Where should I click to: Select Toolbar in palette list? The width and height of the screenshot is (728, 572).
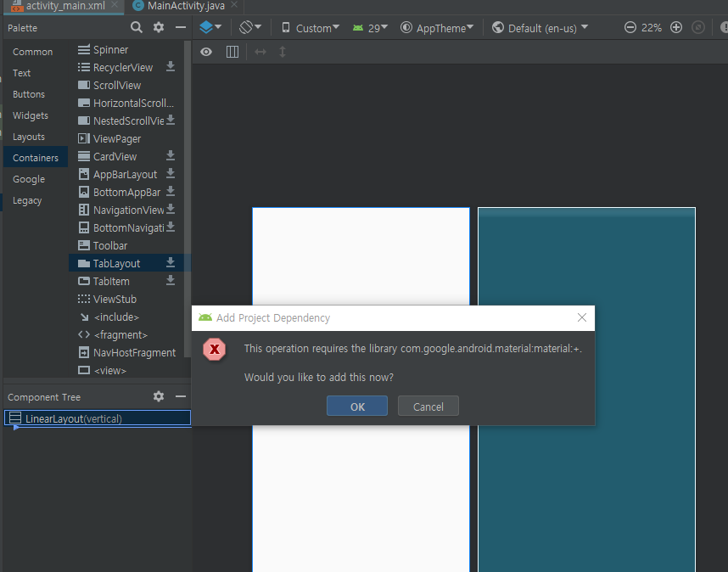click(x=126, y=245)
